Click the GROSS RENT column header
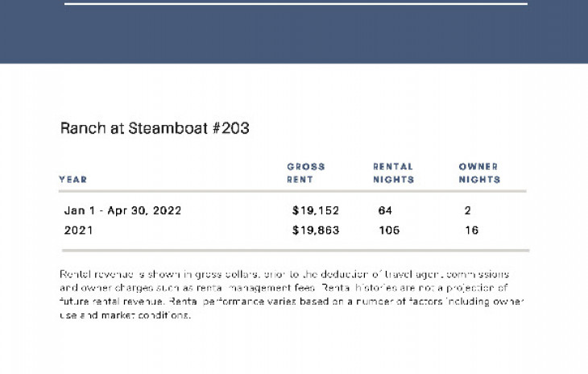The height and width of the screenshot is (374, 588). point(306,173)
